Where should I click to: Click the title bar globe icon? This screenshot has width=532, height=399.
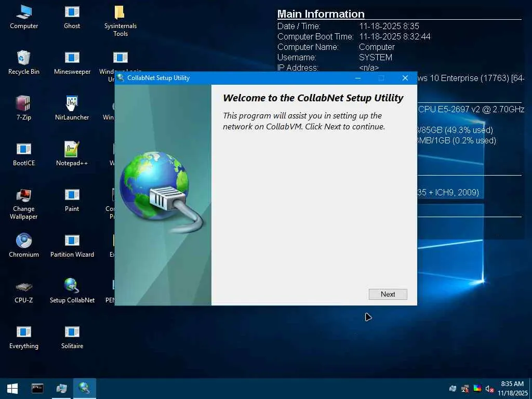pyautogui.click(x=120, y=78)
